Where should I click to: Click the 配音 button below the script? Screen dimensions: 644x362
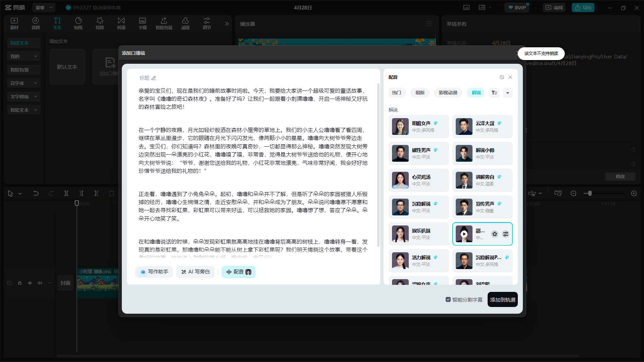(238, 272)
